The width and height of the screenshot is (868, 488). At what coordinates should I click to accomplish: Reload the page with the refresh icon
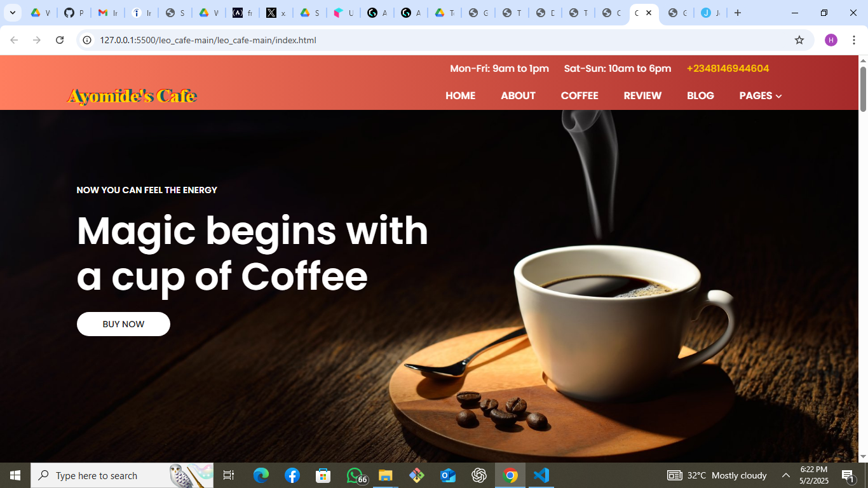click(60, 40)
